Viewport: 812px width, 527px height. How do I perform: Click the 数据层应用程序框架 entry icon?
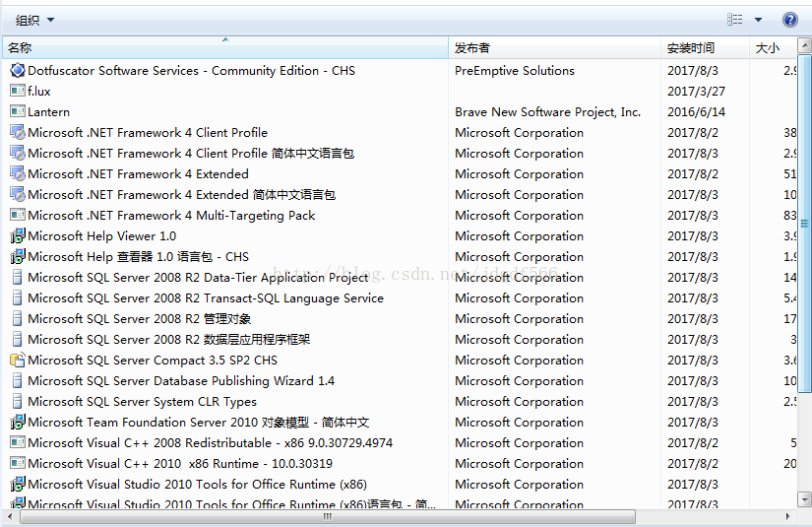pos(18,340)
